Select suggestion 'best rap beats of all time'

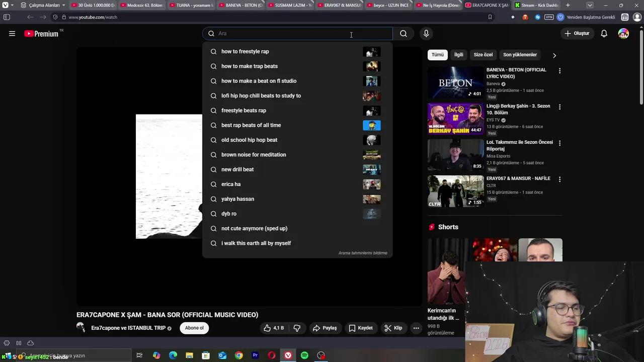297,125
